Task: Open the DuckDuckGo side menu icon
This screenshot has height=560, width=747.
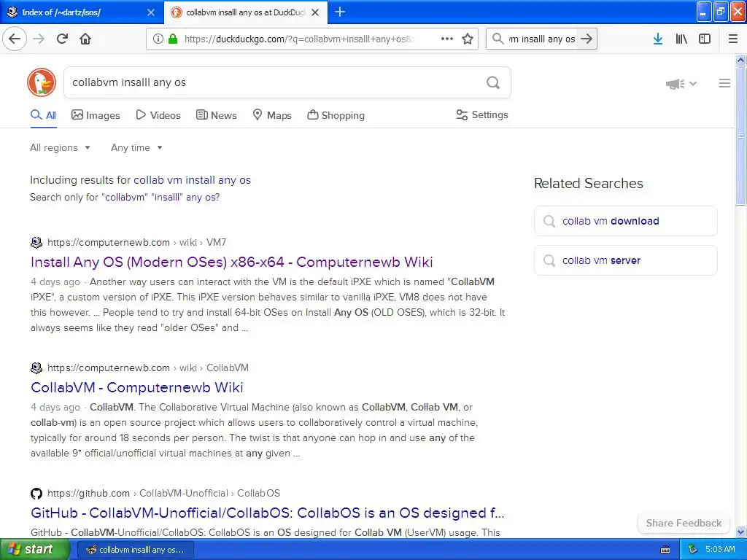Action: click(724, 83)
